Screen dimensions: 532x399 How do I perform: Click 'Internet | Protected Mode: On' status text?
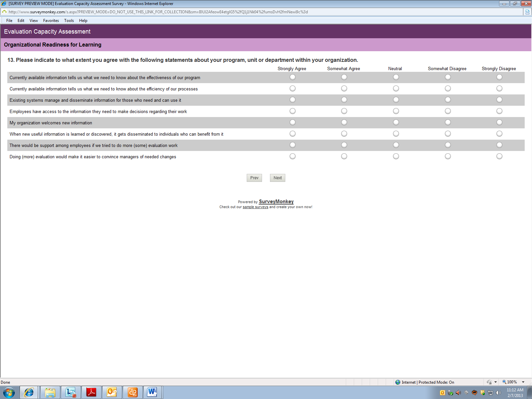428,382
